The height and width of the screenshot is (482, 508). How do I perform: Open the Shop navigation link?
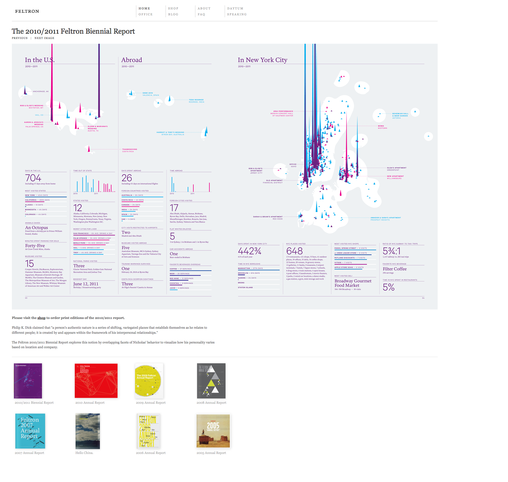coord(173,8)
